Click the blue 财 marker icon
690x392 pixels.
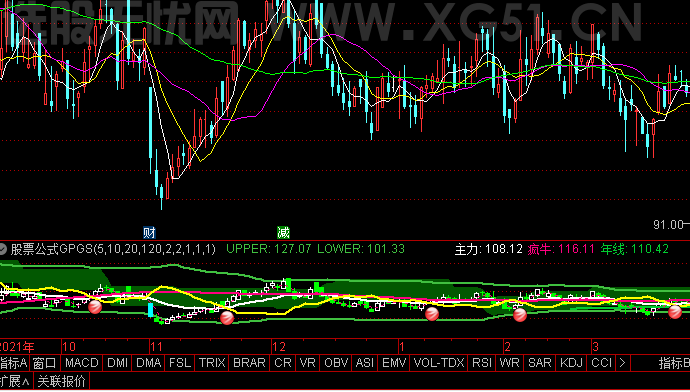point(149,232)
